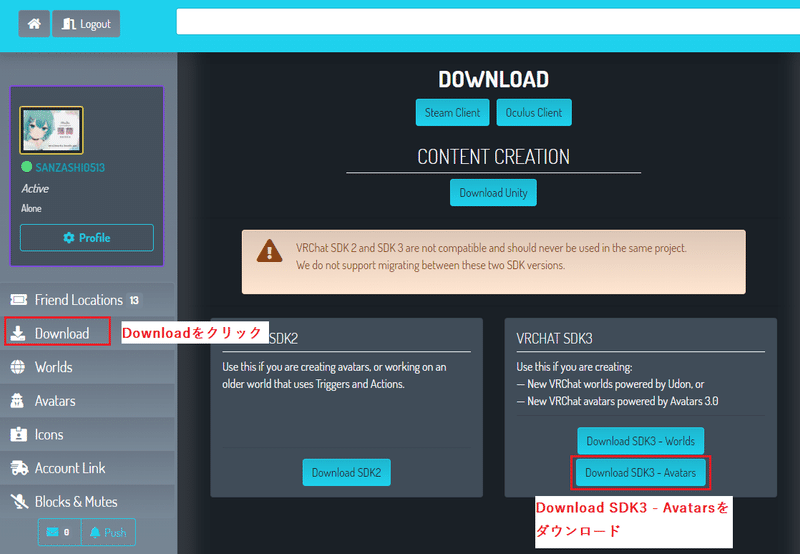Open the messages envelope button

59,533
